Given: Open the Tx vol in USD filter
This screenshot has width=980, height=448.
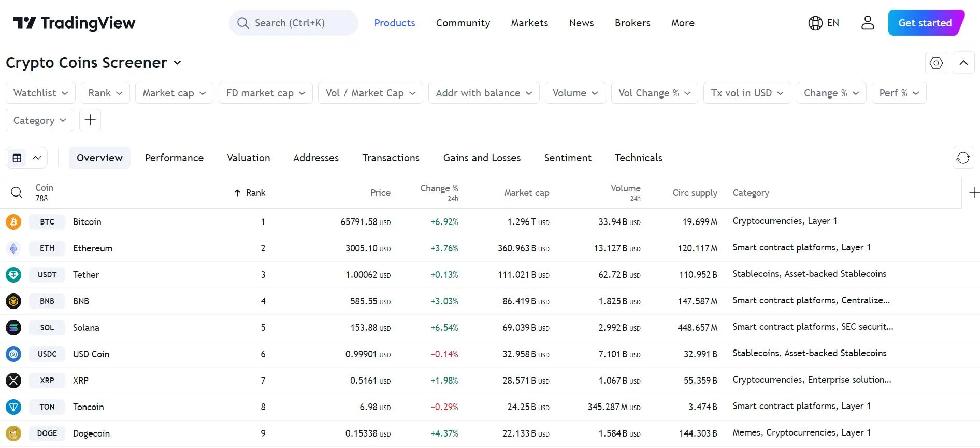Looking at the screenshot, I should pos(747,93).
